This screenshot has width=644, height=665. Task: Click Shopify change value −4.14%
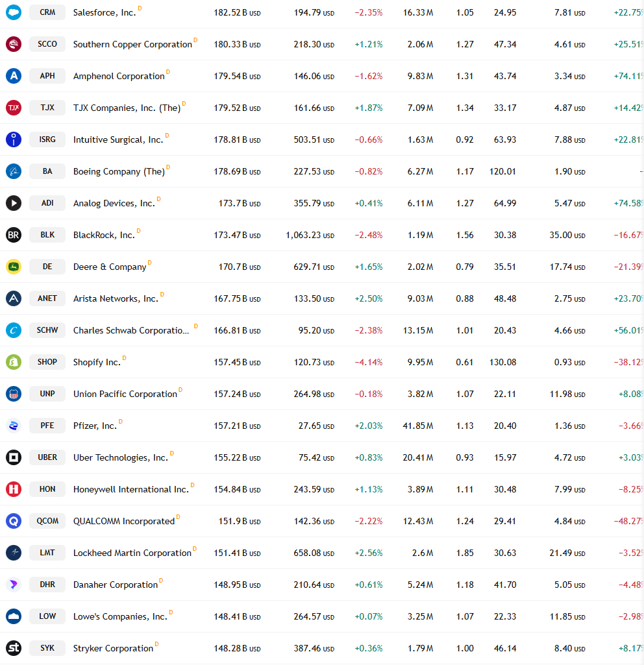pyautogui.click(x=369, y=363)
